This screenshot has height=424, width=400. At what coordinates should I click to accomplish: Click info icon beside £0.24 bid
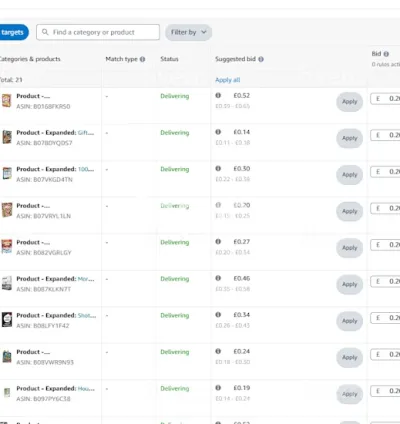[218, 351]
